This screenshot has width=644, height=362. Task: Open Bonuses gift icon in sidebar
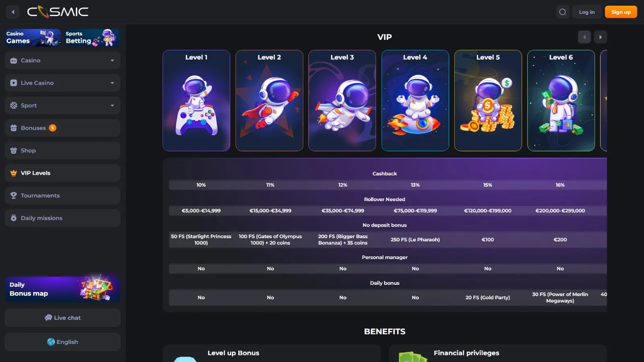pos(14,128)
